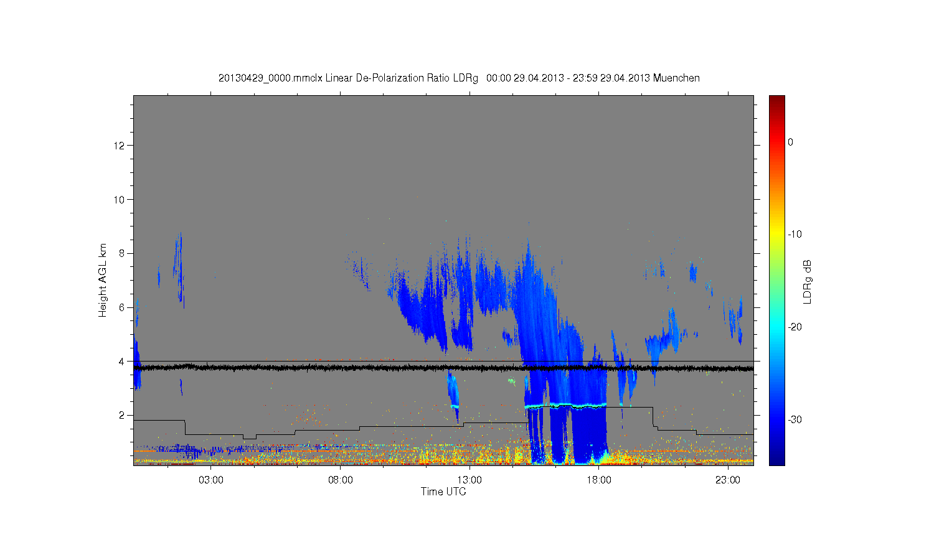
Task: Click the plot title text
Action: click(x=459, y=78)
